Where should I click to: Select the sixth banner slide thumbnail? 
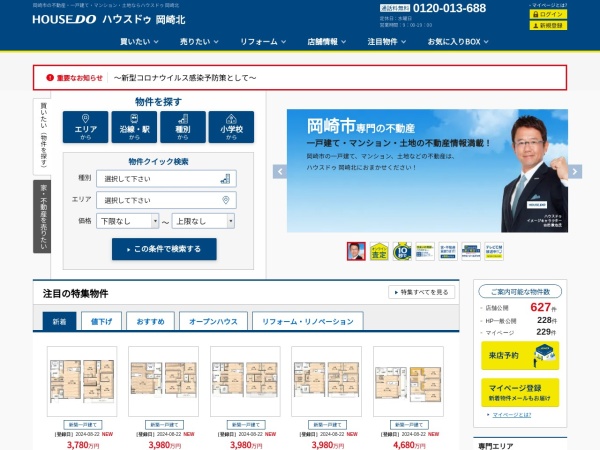pos(471,251)
